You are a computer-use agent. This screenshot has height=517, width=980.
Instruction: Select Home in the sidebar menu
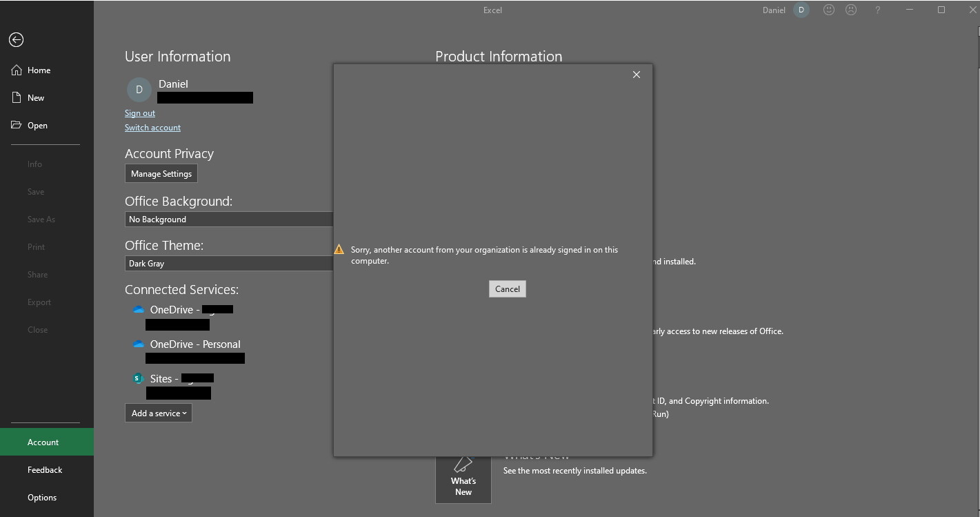39,70
